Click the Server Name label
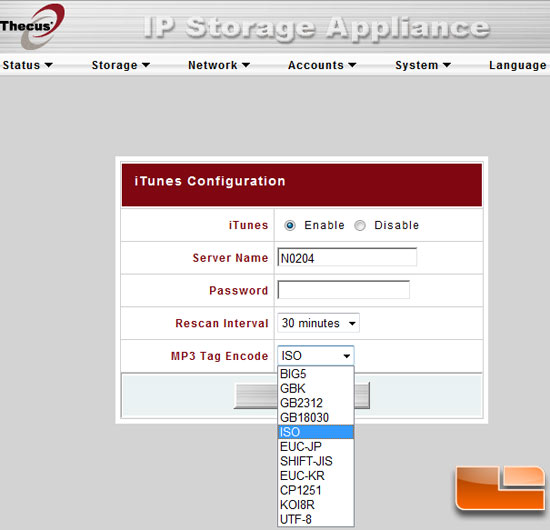The width and height of the screenshot is (550, 530). [x=230, y=258]
